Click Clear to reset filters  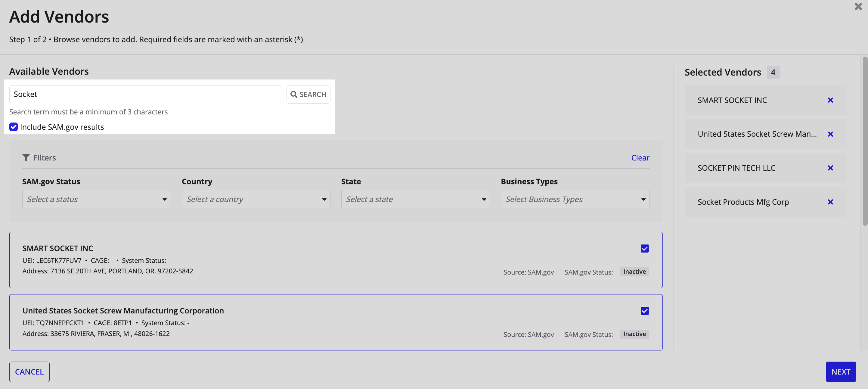pos(640,158)
